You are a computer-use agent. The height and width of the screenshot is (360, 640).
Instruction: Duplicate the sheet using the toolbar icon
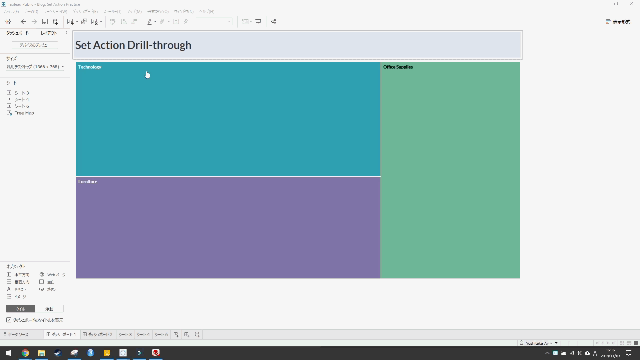[84, 22]
